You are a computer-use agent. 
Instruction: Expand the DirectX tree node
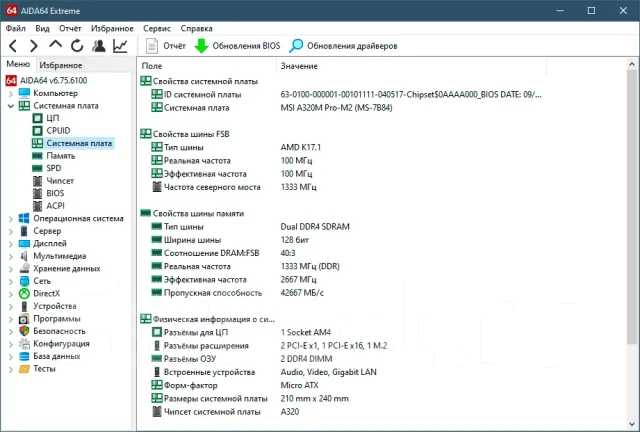pyautogui.click(x=11, y=294)
